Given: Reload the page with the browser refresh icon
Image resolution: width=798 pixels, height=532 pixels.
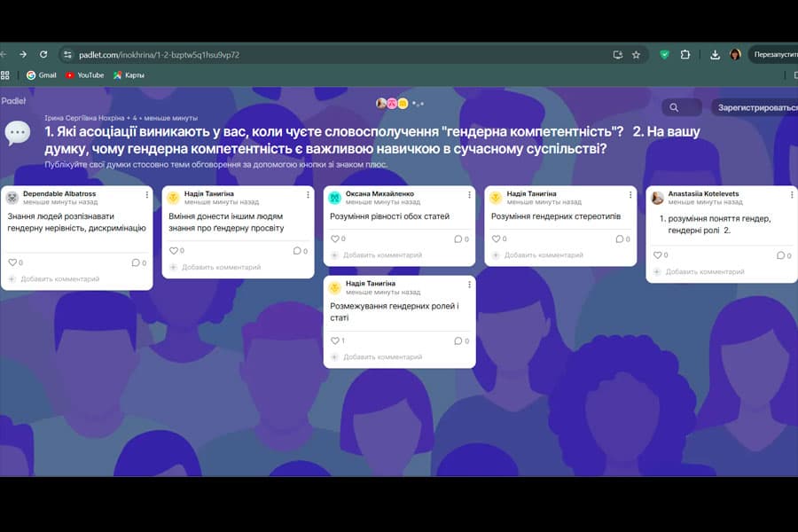Looking at the screenshot, I should (43, 54).
